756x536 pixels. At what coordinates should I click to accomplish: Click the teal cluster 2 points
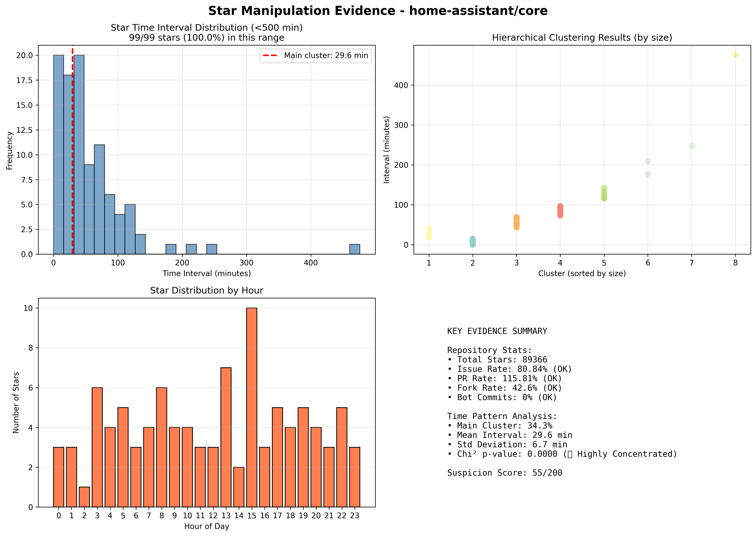pos(473,242)
